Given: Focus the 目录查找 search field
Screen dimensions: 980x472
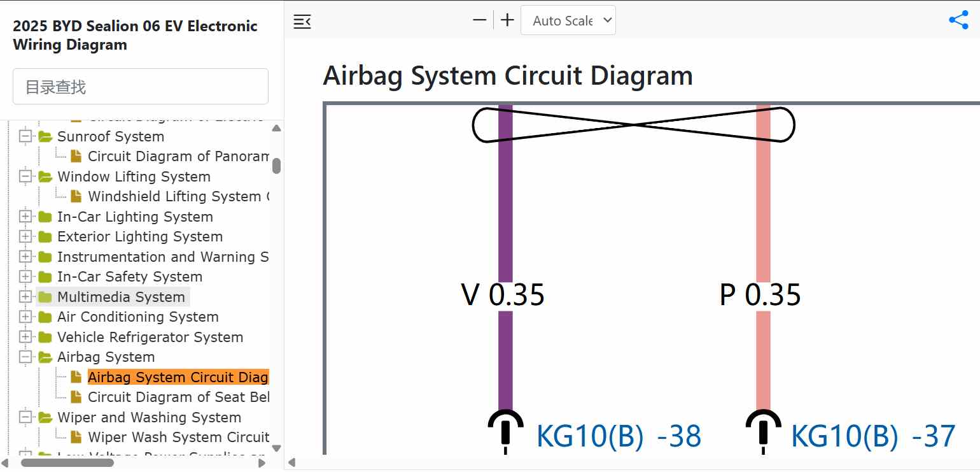Looking at the screenshot, I should click(141, 87).
